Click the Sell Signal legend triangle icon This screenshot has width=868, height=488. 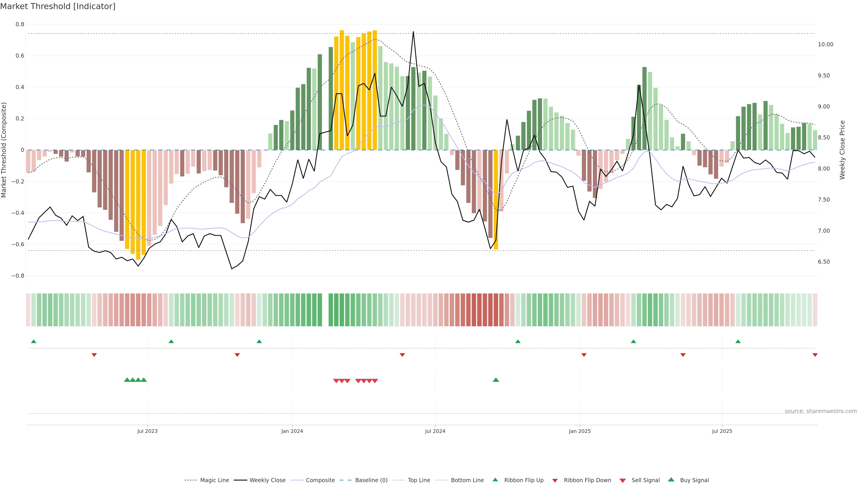point(622,481)
